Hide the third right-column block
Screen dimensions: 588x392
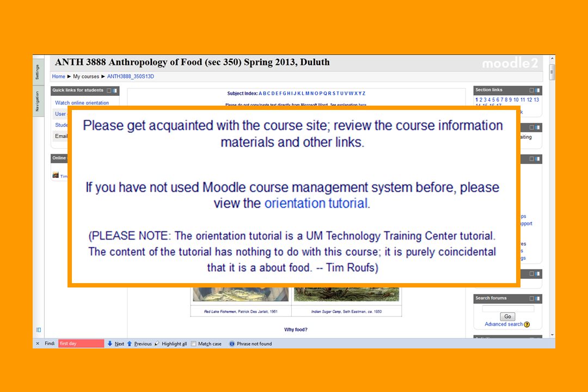tap(531, 159)
